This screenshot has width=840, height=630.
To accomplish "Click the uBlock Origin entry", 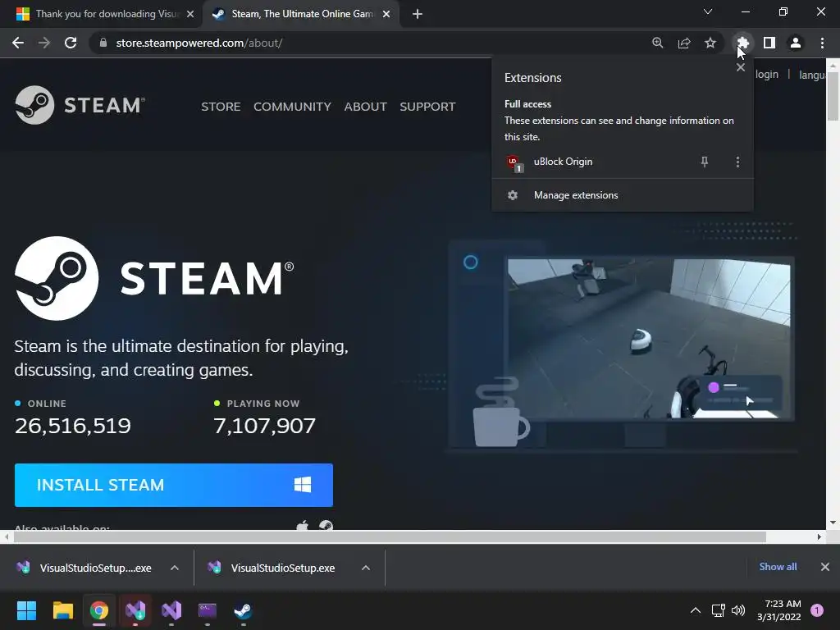I will 623,162.
